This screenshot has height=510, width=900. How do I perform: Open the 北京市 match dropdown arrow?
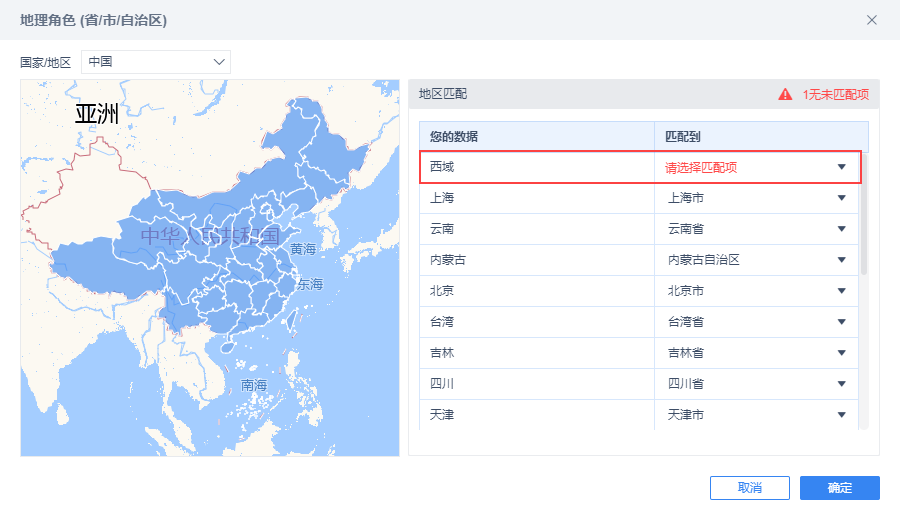(x=841, y=291)
